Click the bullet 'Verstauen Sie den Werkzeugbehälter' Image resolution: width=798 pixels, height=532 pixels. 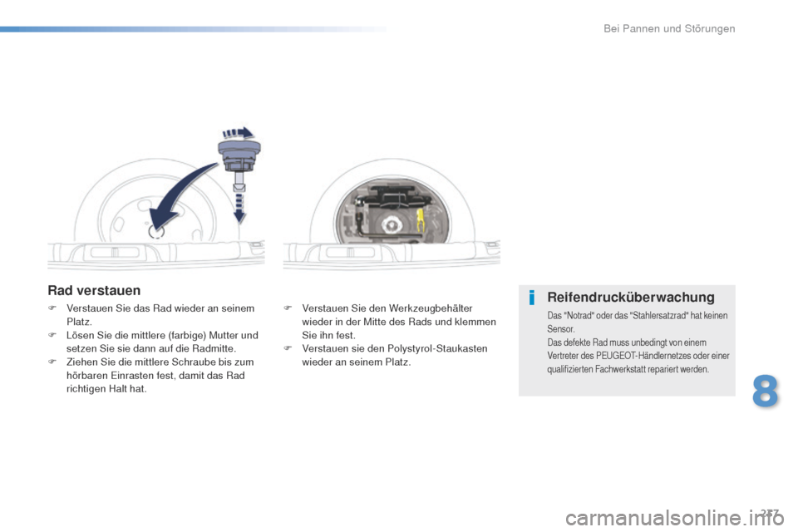coord(391,321)
